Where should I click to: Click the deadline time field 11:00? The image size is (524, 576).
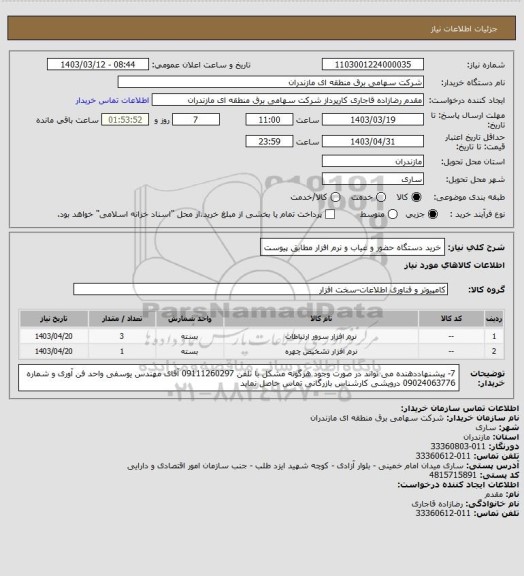pos(269,120)
